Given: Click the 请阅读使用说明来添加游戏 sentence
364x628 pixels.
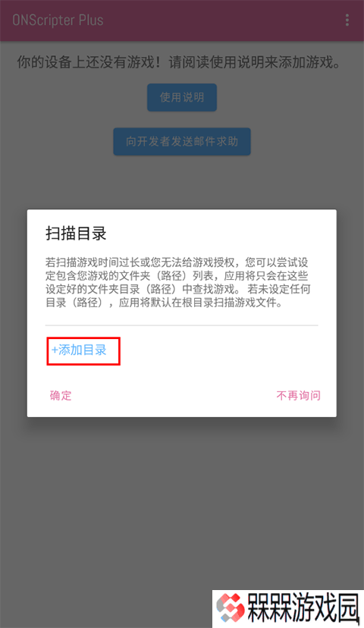Looking at the screenshot, I should click(255, 62).
